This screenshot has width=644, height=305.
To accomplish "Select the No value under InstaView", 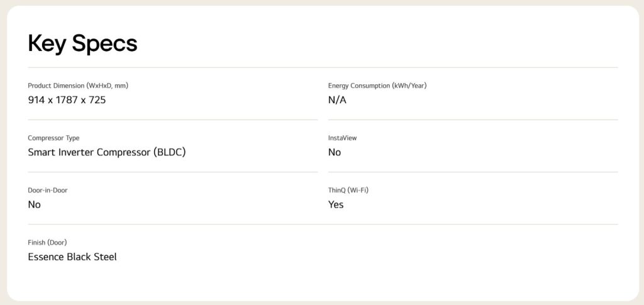I will (335, 152).
